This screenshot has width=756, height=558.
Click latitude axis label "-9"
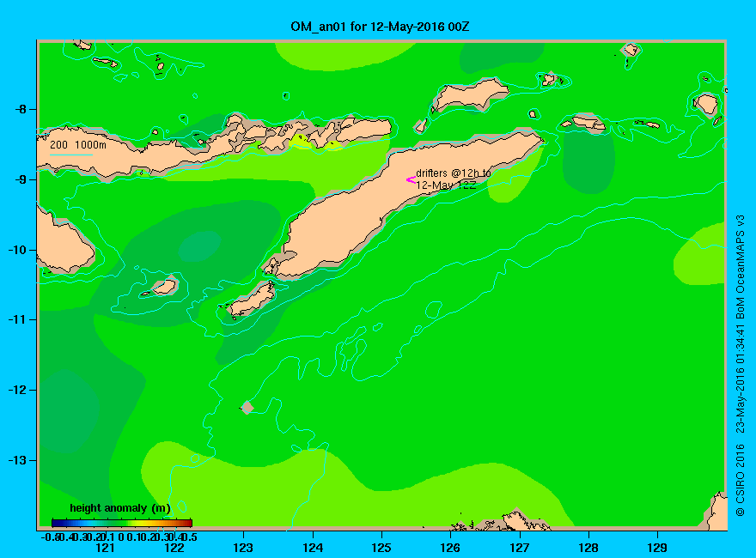click(x=19, y=179)
